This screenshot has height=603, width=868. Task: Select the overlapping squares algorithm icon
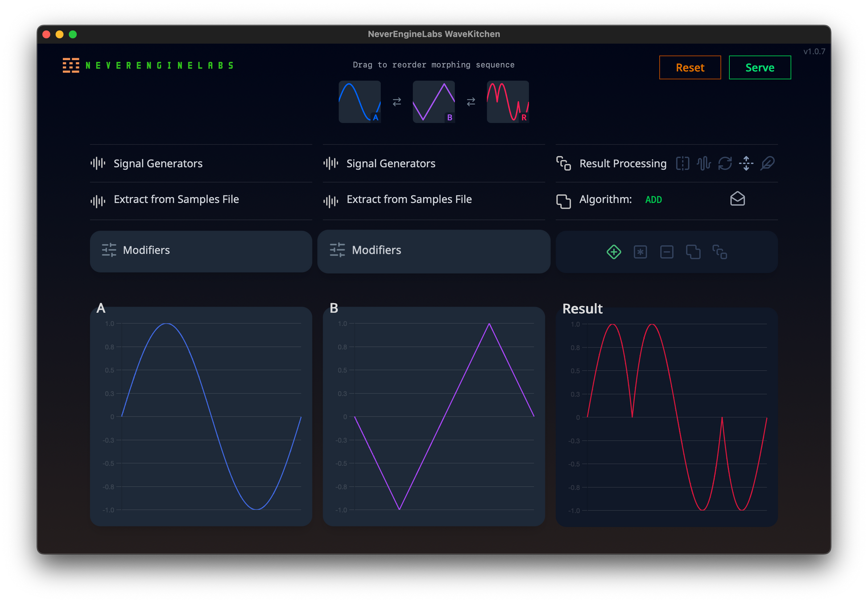point(693,252)
